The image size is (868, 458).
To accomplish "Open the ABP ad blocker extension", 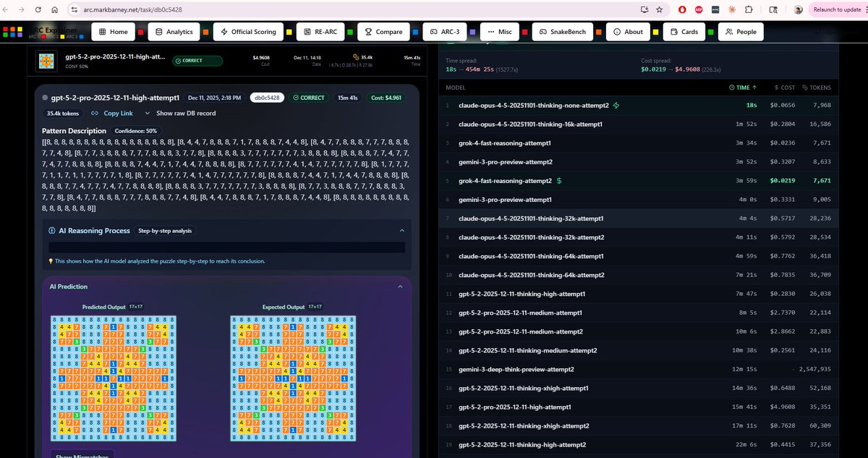I will (699, 10).
